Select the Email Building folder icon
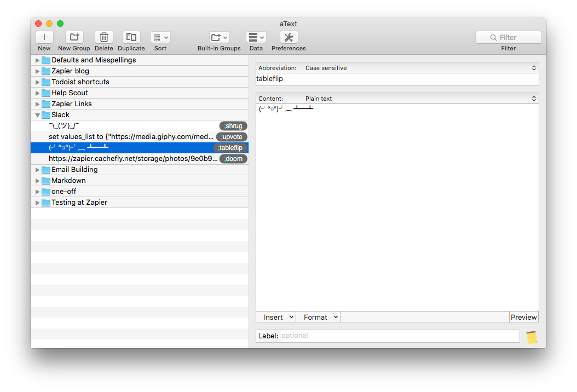 tap(46, 170)
